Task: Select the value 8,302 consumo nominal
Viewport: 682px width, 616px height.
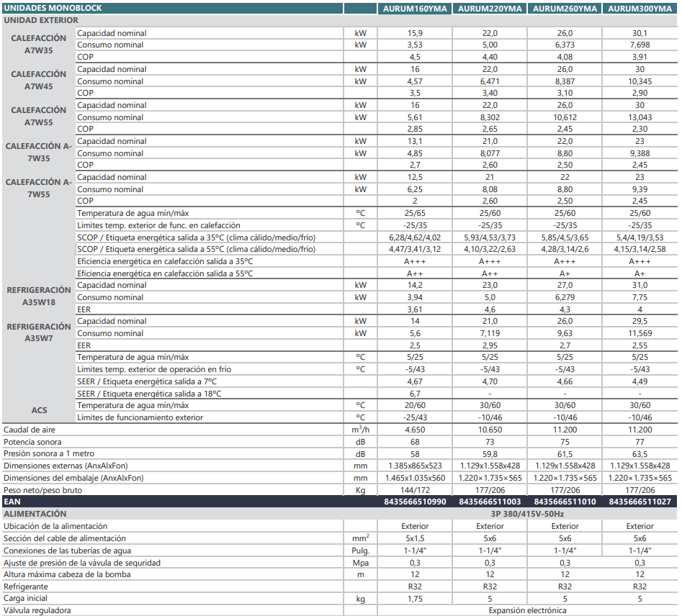Action: coord(490,117)
